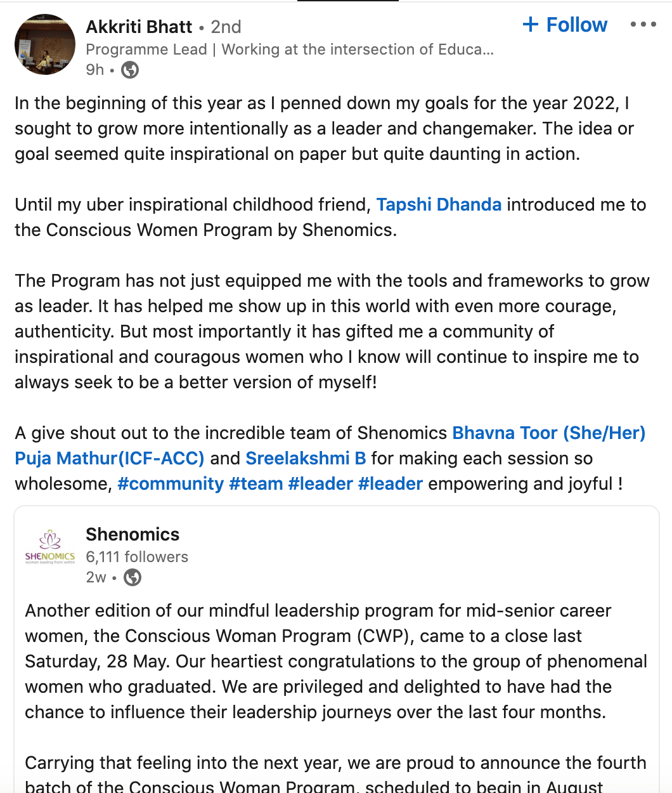Screen dimensions: 672x793
Task: Click the #community hashtag
Action: pos(171,483)
